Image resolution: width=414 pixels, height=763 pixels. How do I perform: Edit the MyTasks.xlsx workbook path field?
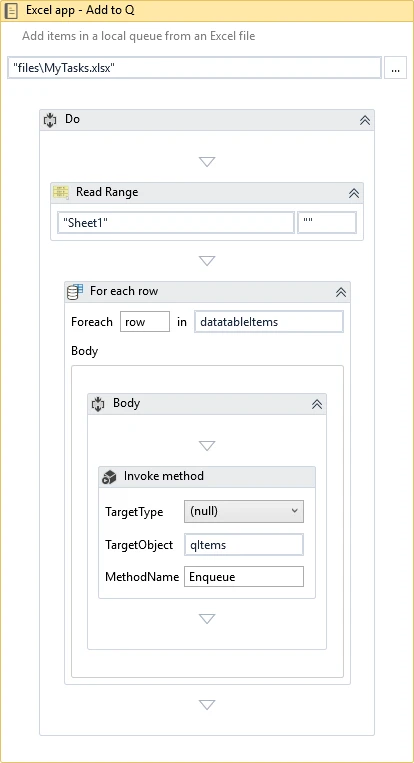click(195, 68)
